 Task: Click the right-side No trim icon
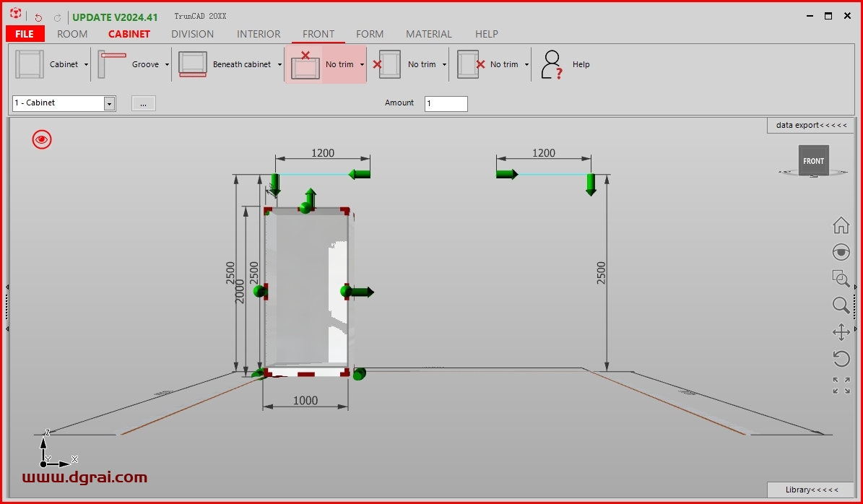point(471,64)
